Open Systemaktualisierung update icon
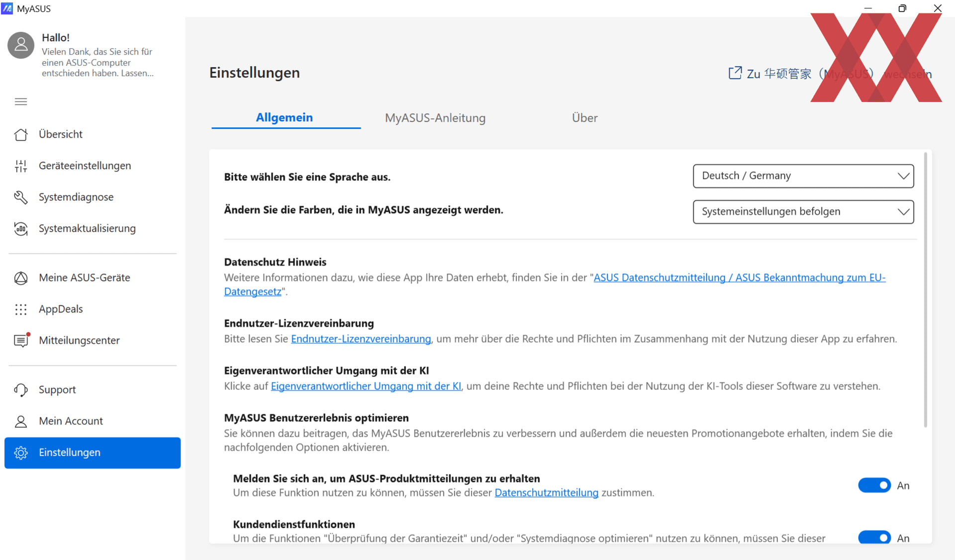The image size is (955, 560). [21, 228]
